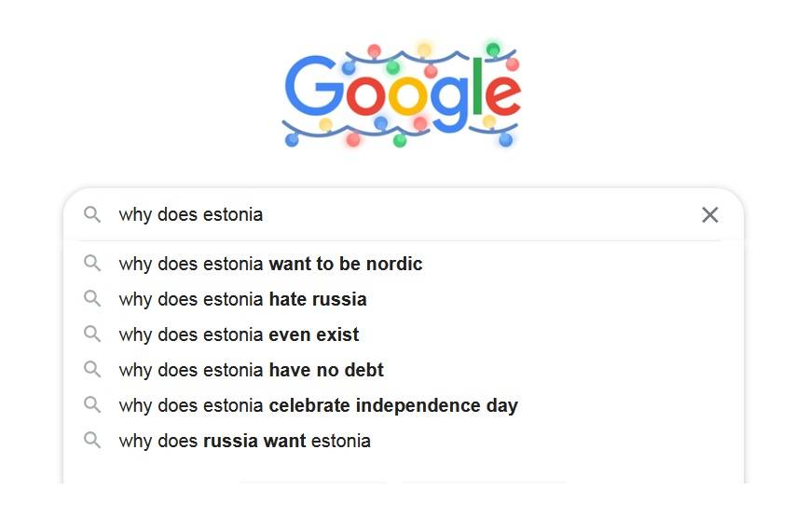Viewport: 795px width, 532px height.
Task: Click the magnifier icon beside 'celebrate independence day'
Action: click(92, 405)
